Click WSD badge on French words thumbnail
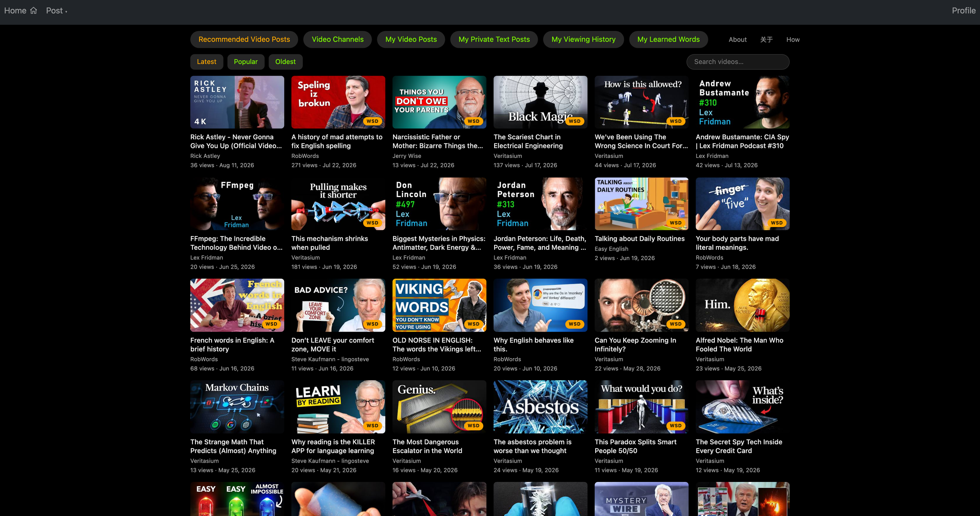The height and width of the screenshot is (516, 980). coord(271,324)
